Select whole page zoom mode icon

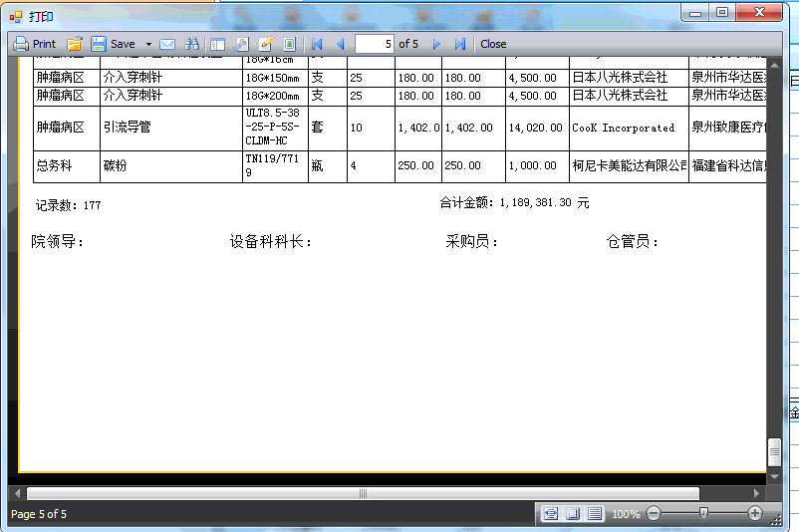(573, 514)
